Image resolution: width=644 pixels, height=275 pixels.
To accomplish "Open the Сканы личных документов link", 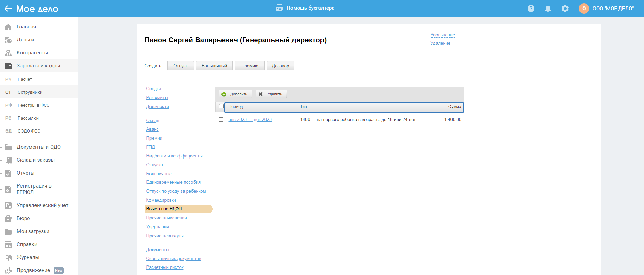I will 174,259.
